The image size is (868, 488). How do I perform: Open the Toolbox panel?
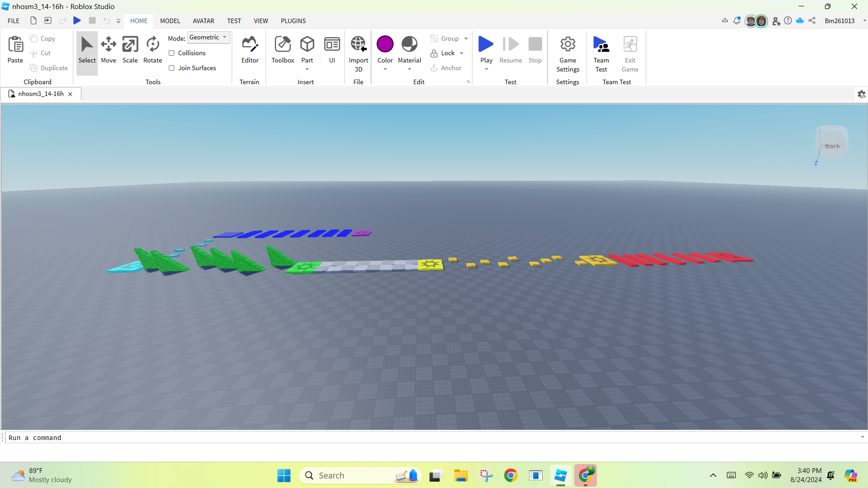pyautogui.click(x=283, y=51)
